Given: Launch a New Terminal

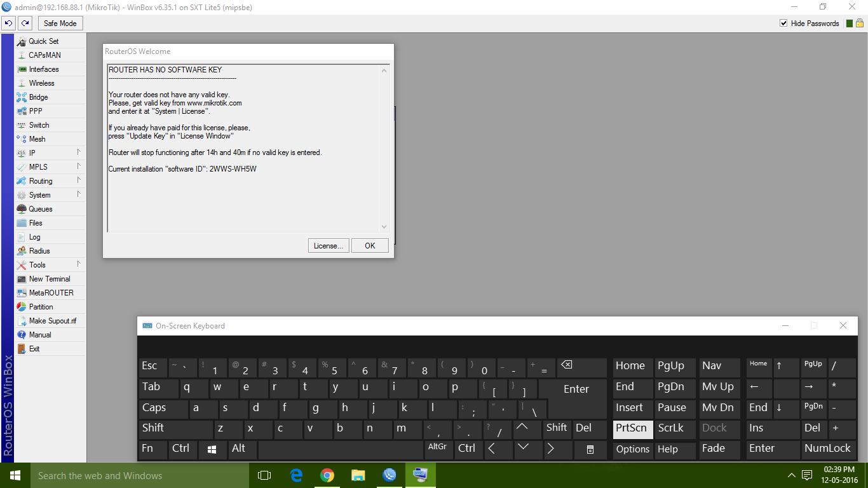Looking at the screenshot, I should pyautogui.click(x=50, y=279).
